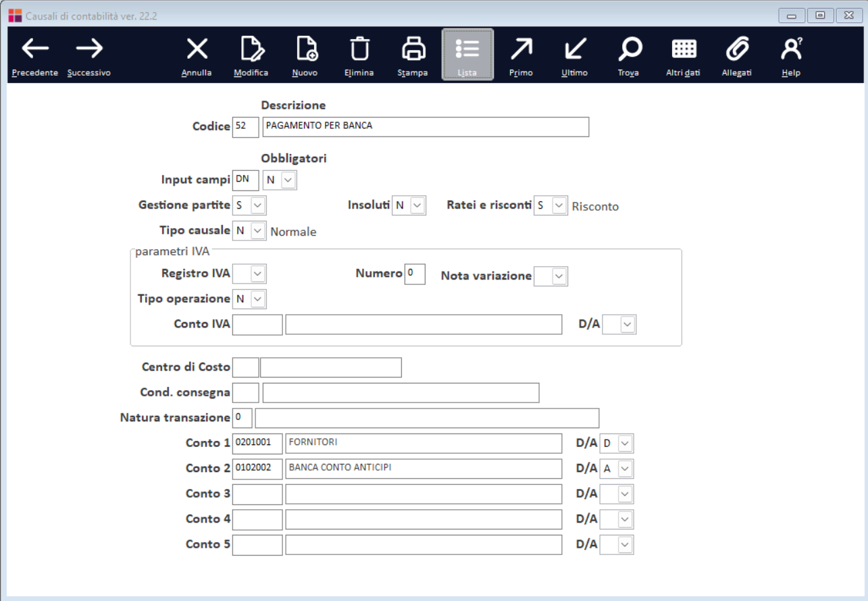Click the Input campi field containing DN
The image size is (868, 601).
(x=245, y=180)
